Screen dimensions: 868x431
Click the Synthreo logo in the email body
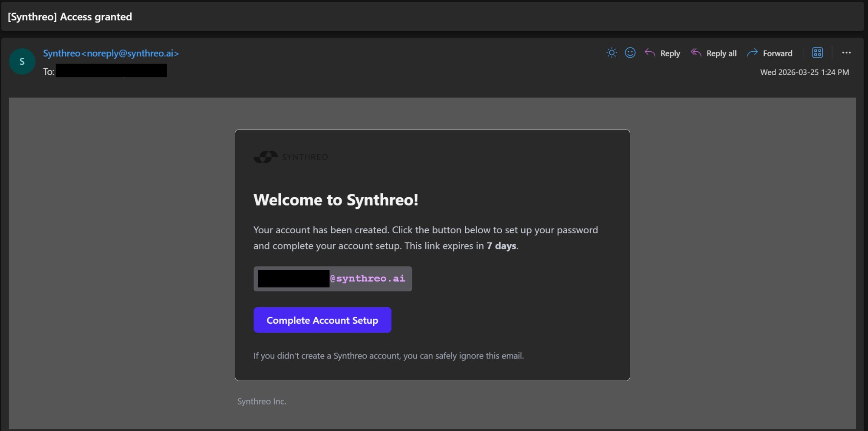(290, 156)
